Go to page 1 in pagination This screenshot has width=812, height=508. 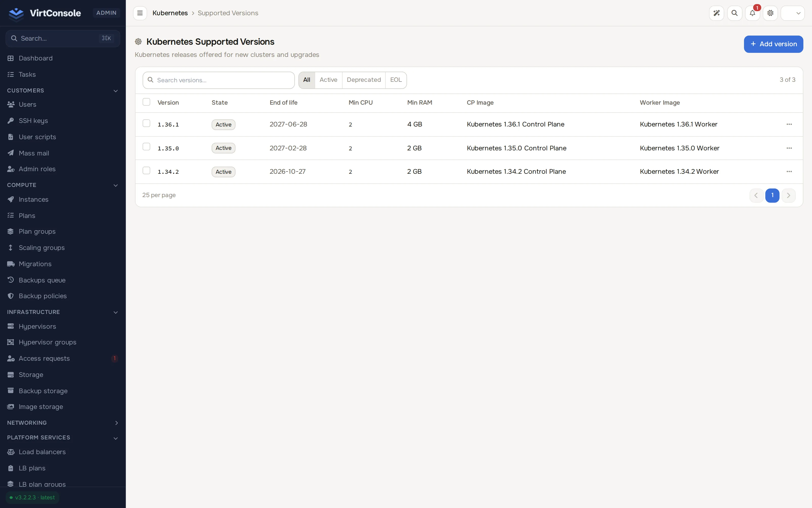tap(772, 195)
